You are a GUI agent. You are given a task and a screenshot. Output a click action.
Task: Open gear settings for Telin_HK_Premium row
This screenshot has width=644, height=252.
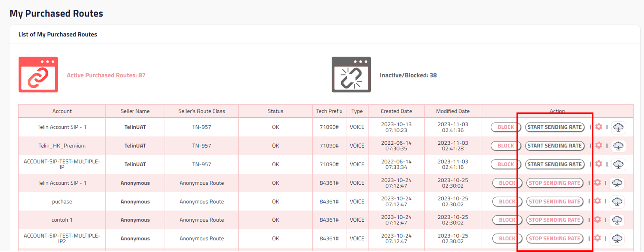(x=599, y=146)
